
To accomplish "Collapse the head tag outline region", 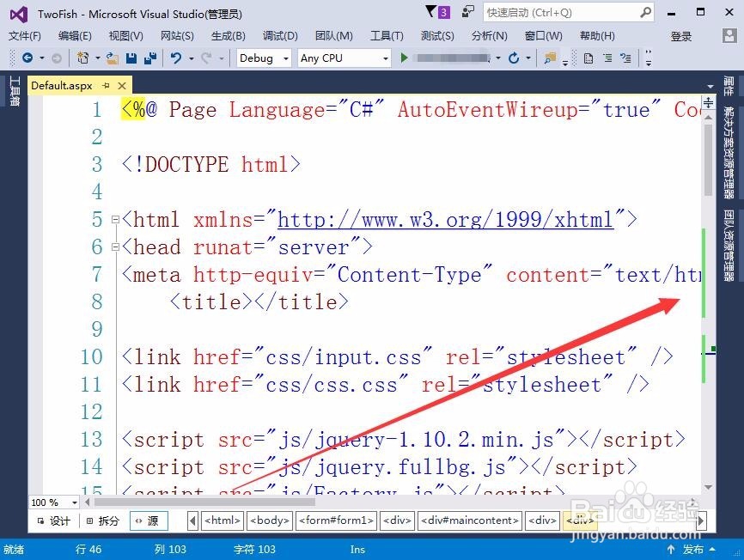I will point(115,247).
